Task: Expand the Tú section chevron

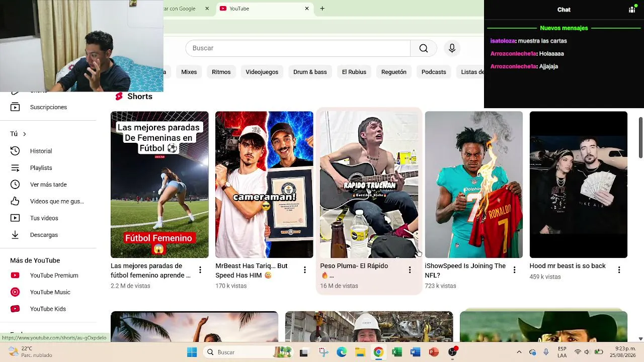Action: [24, 134]
